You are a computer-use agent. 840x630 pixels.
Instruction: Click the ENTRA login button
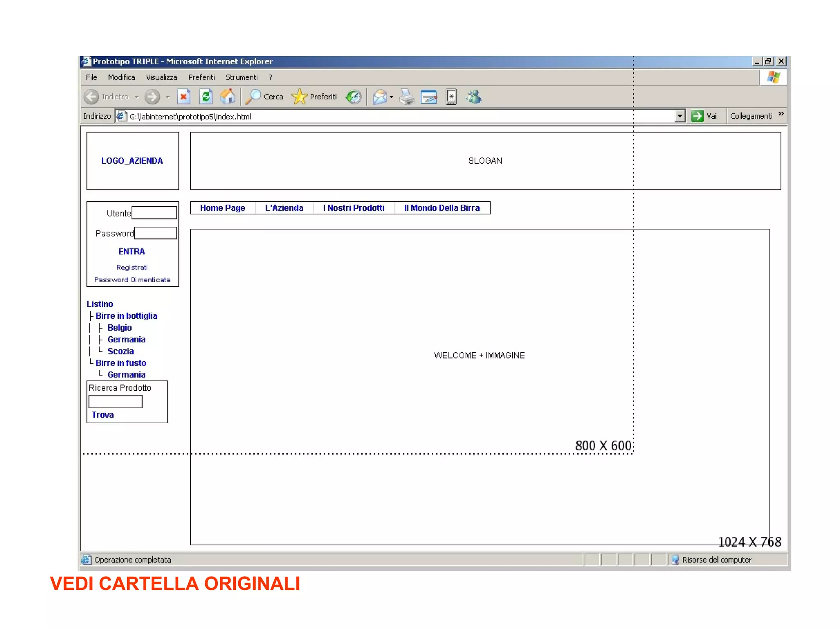[x=132, y=251]
